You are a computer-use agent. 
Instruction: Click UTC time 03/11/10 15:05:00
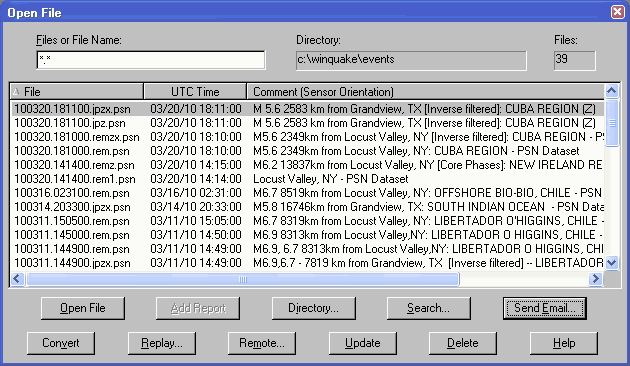pyautogui.click(x=196, y=221)
